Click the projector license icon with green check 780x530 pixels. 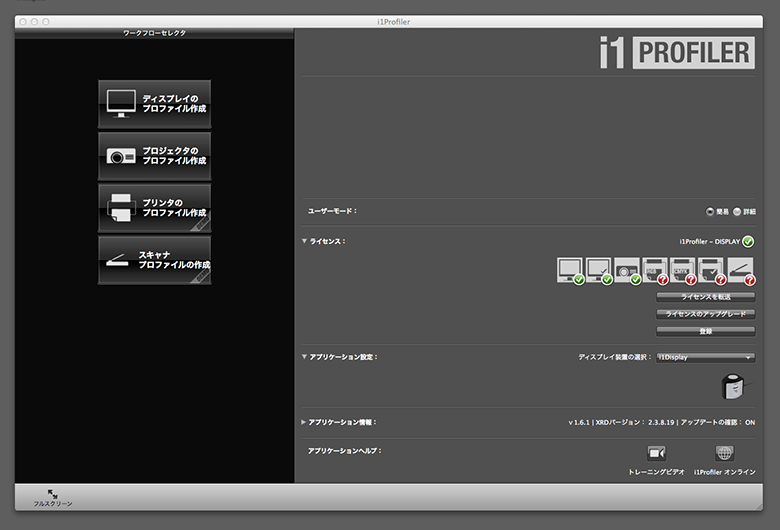627,270
